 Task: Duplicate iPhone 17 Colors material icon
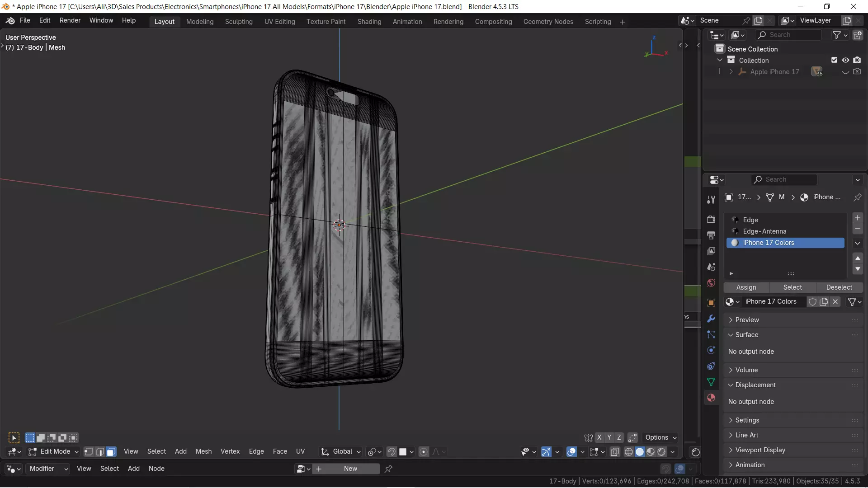pos(824,302)
